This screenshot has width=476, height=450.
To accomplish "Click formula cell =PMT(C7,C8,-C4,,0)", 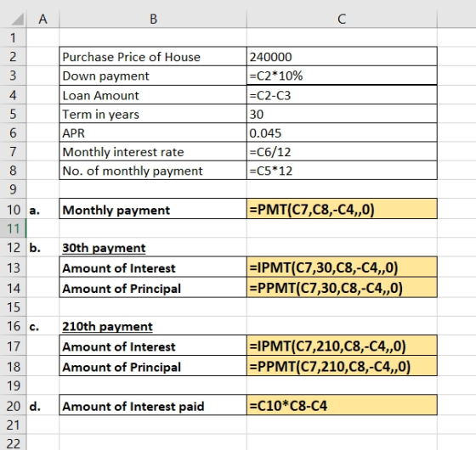I will tap(342, 209).
